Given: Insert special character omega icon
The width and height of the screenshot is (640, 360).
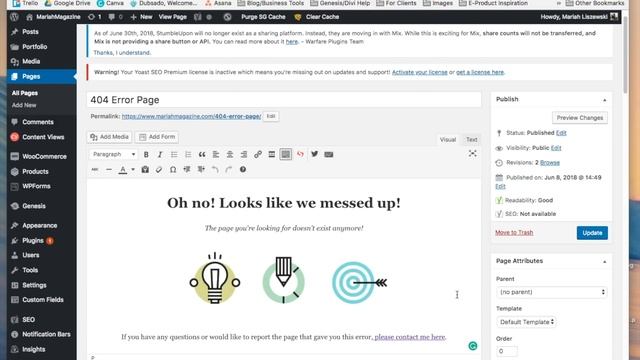Looking at the screenshot, I should click(x=173, y=169).
